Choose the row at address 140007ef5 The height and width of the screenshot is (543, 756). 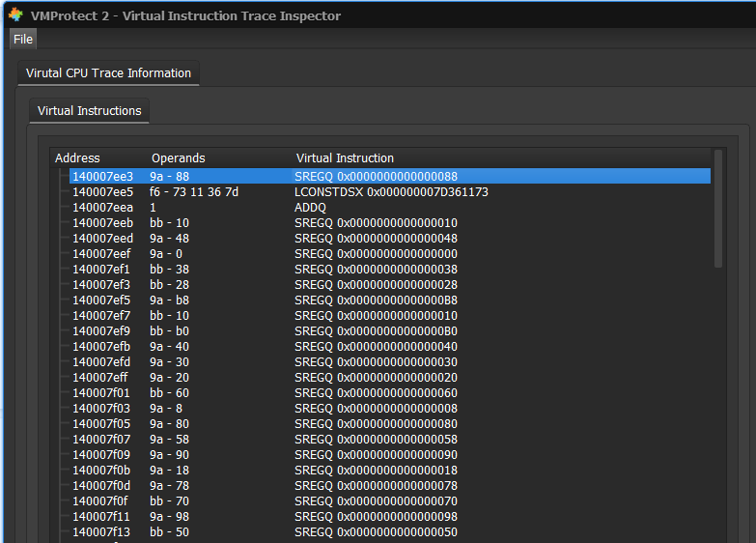pos(102,300)
